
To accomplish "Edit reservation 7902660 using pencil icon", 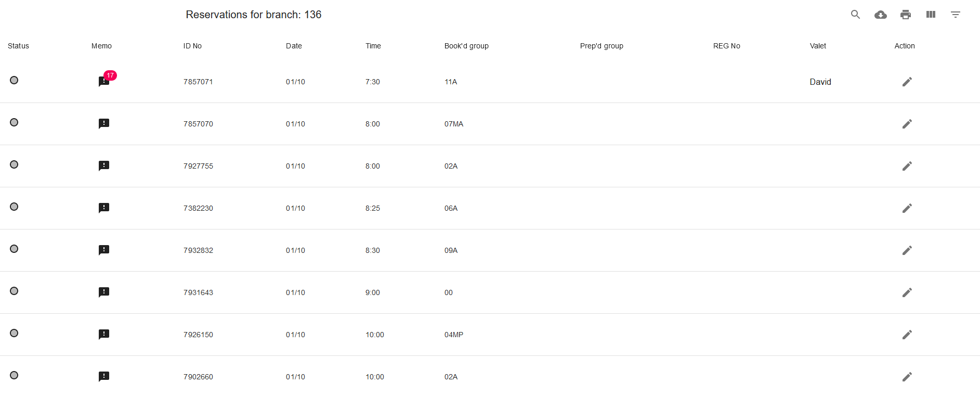I will (x=907, y=377).
